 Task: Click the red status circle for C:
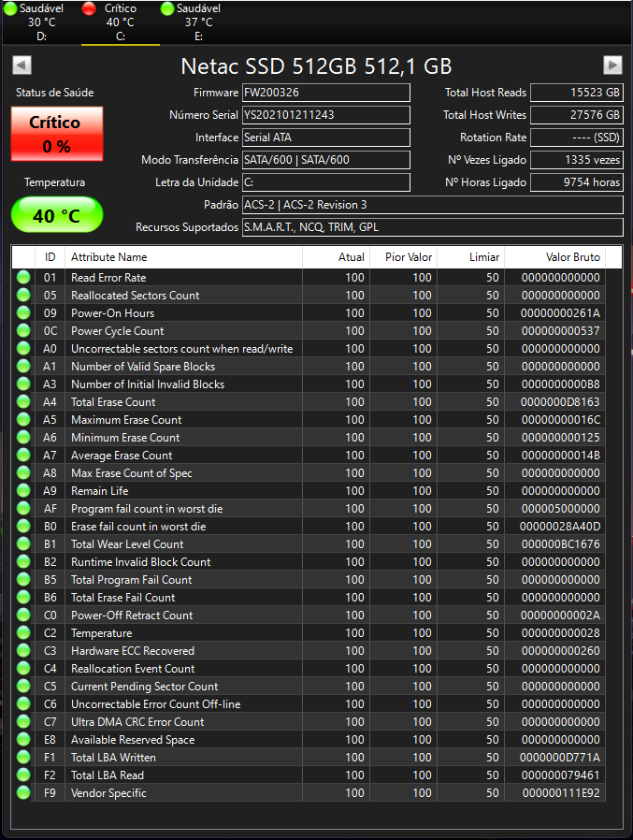pyautogui.click(x=89, y=8)
